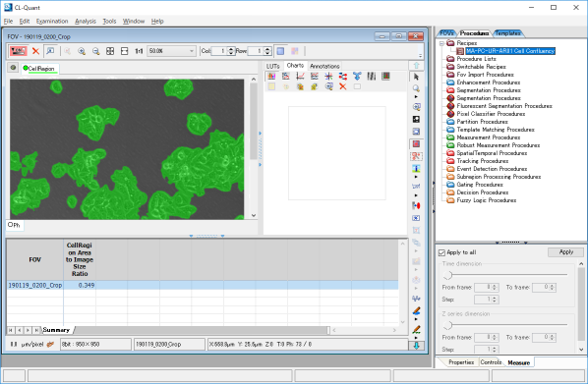Click the Time dimension slider handle
Screen dimensions: 588x384
[447, 275]
